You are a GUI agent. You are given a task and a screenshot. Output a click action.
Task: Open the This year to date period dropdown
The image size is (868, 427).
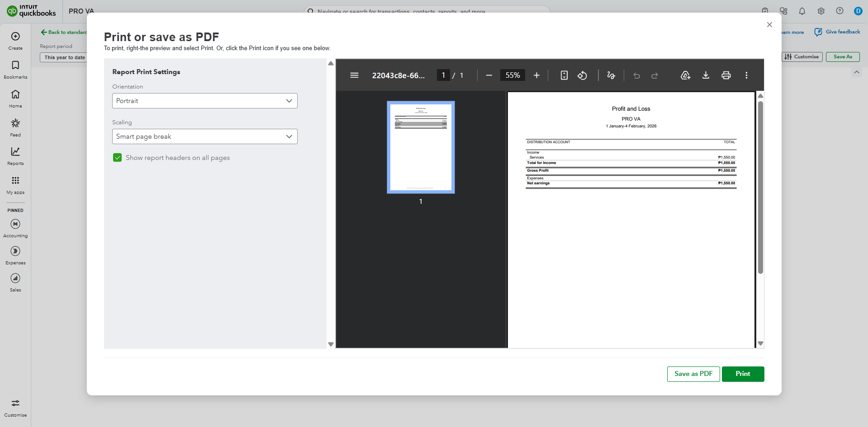tap(64, 57)
